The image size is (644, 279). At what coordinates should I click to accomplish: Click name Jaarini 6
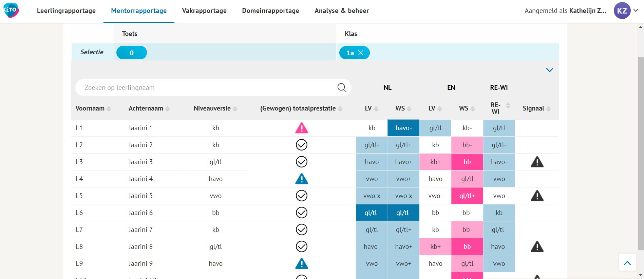pyautogui.click(x=140, y=213)
